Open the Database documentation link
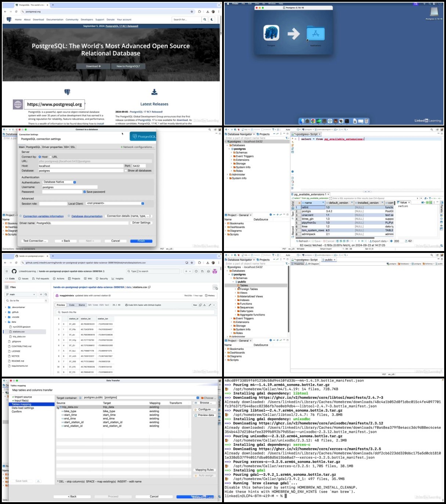 tap(87, 216)
